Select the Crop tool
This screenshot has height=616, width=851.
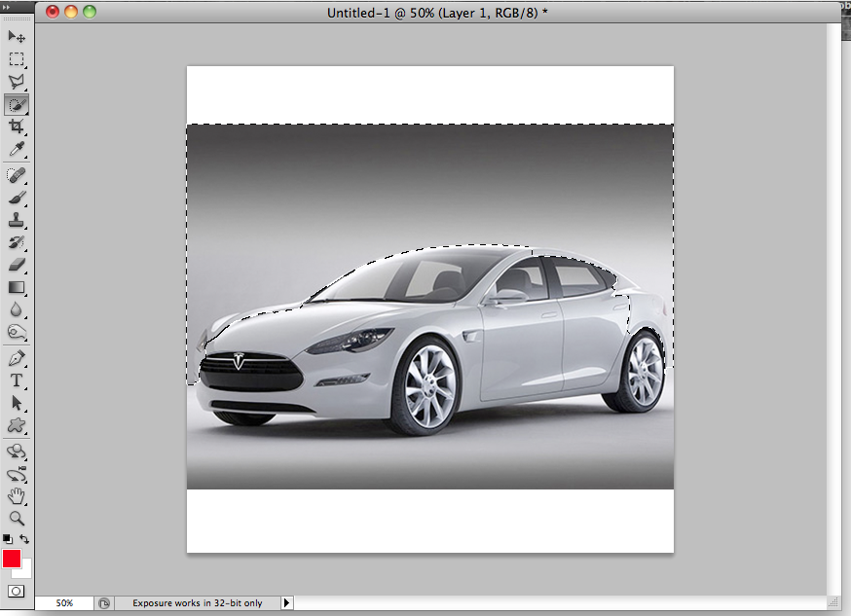tap(17, 127)
